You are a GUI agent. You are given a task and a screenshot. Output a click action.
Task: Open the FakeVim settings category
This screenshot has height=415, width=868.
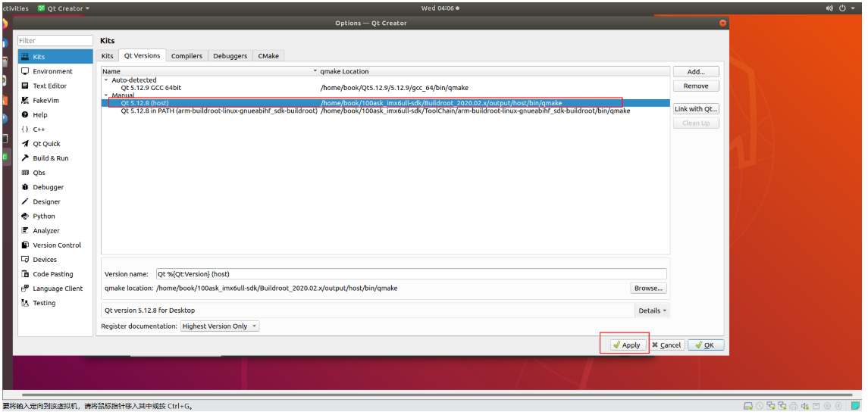[x=55, y=100]
